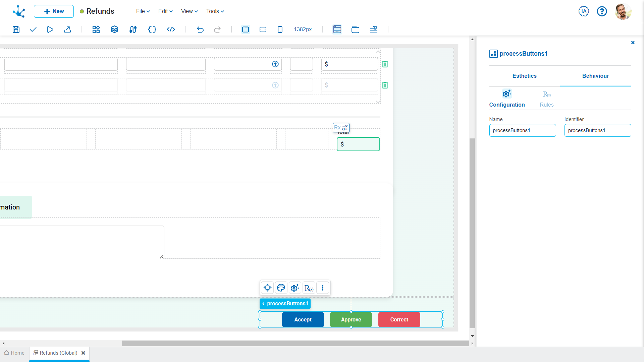The height and width of the screenshot is (362, 644).
Task: Click the save/checkmark icon in toolbar
Action: point(33,29)
